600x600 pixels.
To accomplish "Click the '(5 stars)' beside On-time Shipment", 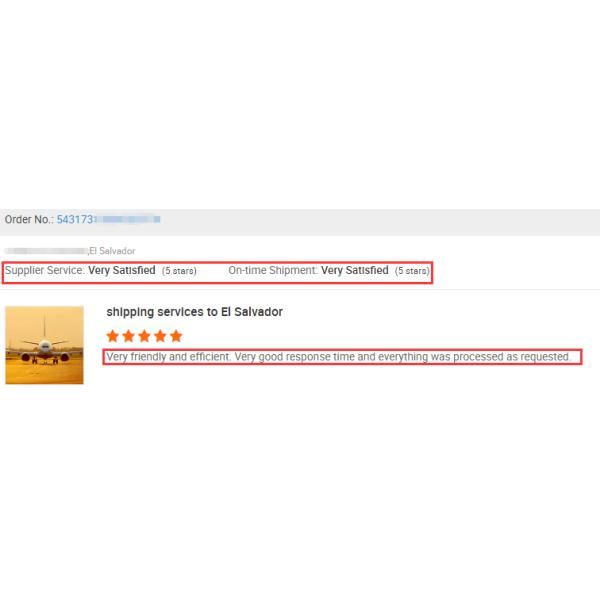I will (412, 271).
